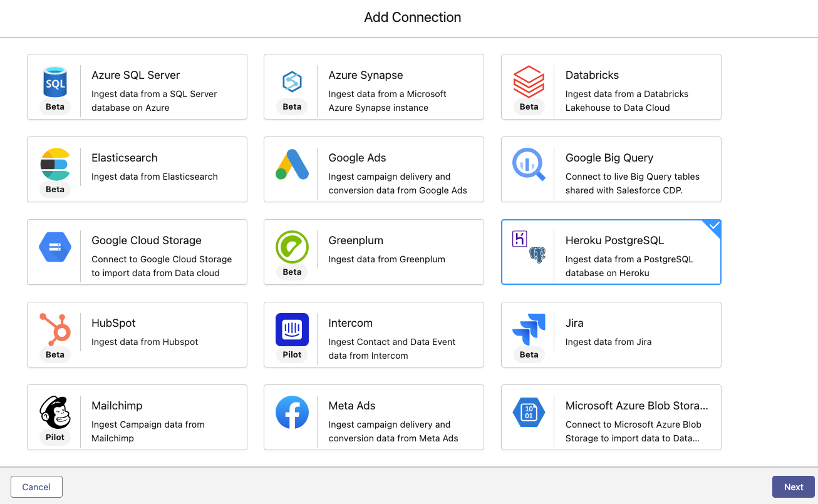Select the Greenplum title

click(356, 240)
